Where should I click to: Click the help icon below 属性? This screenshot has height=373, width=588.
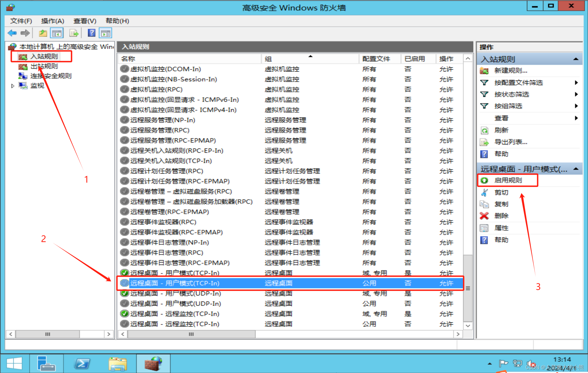pyautogui.click(x=484, y=240)
